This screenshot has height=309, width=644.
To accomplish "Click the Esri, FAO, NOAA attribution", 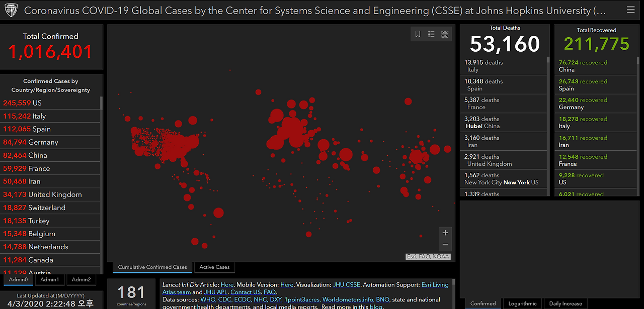I will [x=428, y=256].
